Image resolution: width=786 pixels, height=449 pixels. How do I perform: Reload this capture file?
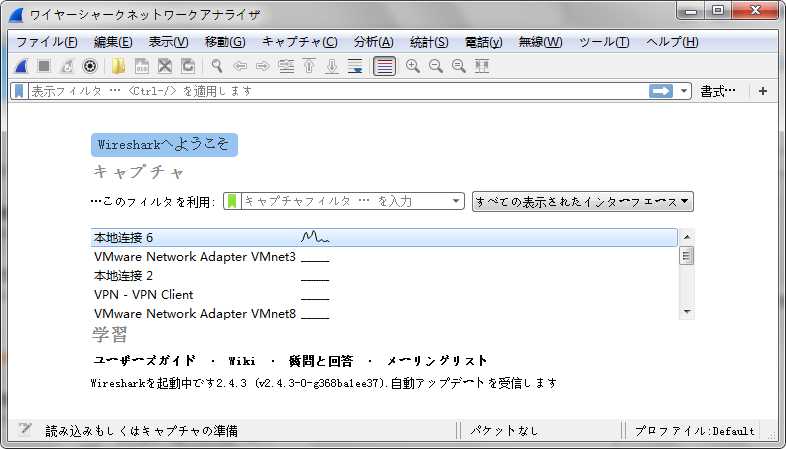point(188,66)
